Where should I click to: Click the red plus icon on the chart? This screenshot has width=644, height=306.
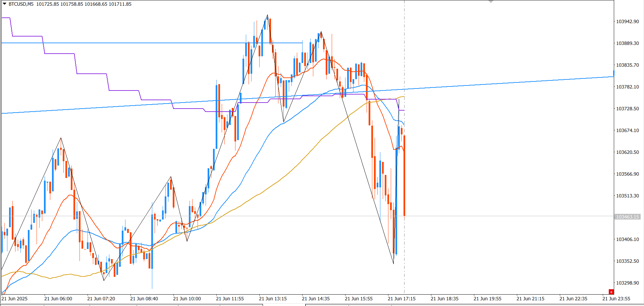[x=611, y=292]
